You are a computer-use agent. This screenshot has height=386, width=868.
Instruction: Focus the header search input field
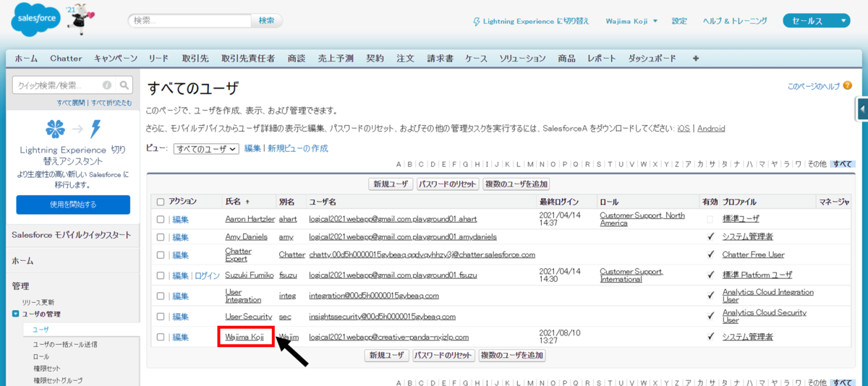coord(190,21)
